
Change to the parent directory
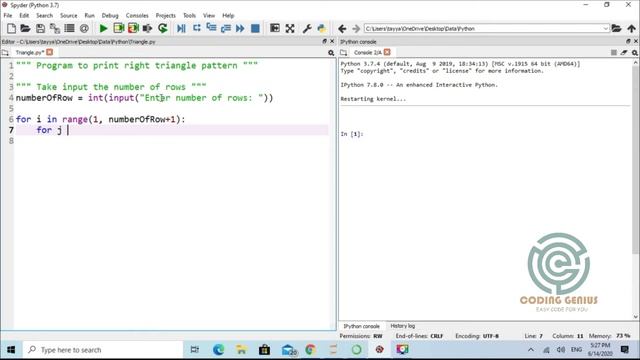(631, 28)
